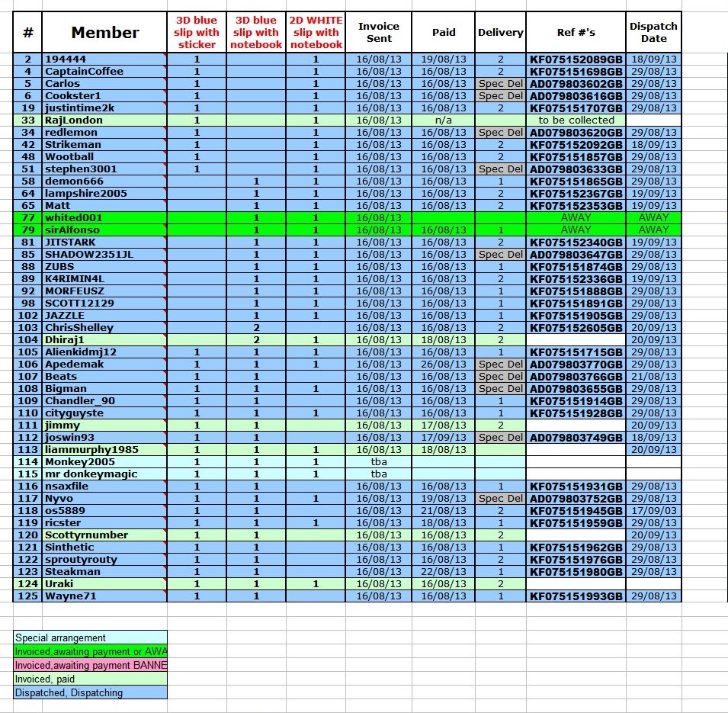Click reference AD079803752GB
The image size is (728, 713).
pos(576,499)
